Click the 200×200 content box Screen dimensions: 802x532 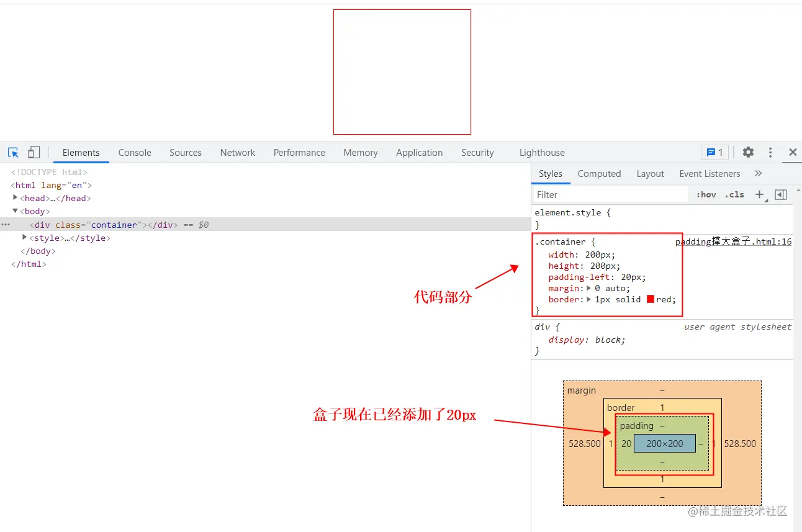click(x=664, y=443)
